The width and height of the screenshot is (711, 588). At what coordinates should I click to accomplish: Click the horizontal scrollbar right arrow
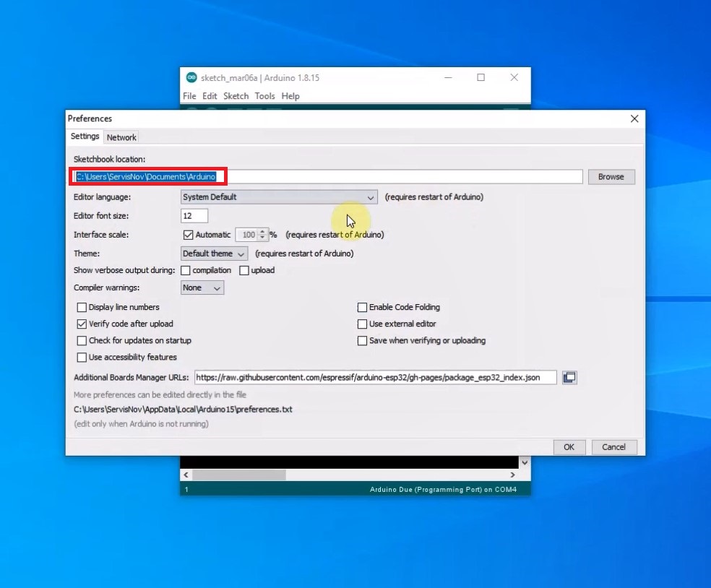point(513,475)
